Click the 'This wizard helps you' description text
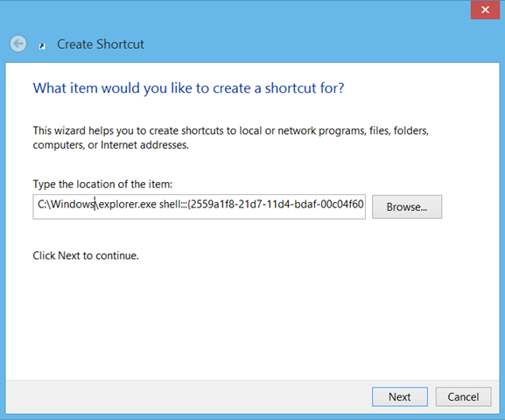 pyautogui.click(x=230, y=137)
